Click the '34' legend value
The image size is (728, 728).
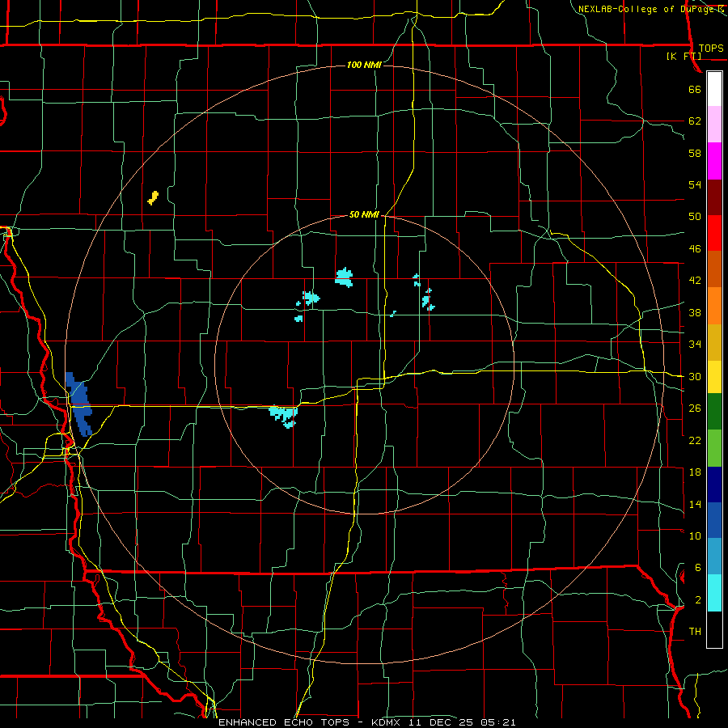(695, 345)
